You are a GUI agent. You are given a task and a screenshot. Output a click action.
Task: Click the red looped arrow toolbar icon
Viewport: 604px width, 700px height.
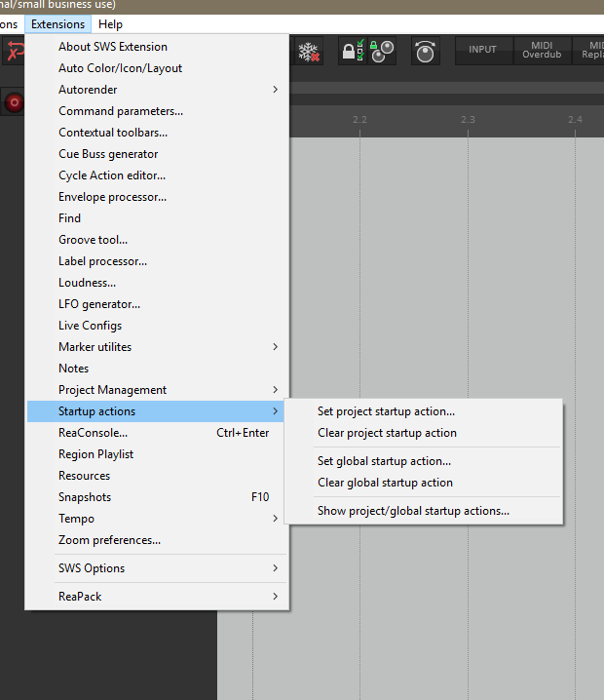coord(16,51)
